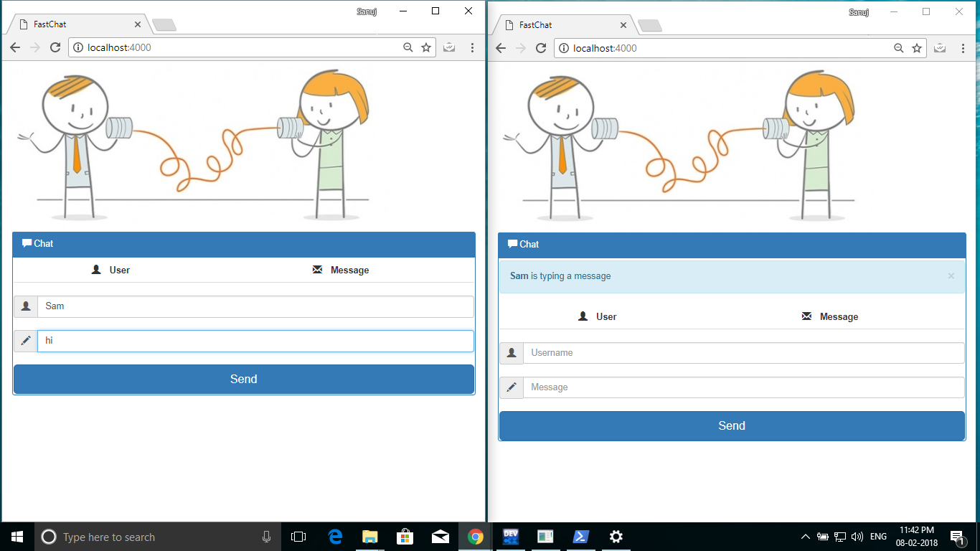Viewport: 980px width, 551px height.
Task: View site info icon in left address bar
Action: (78, 47)
